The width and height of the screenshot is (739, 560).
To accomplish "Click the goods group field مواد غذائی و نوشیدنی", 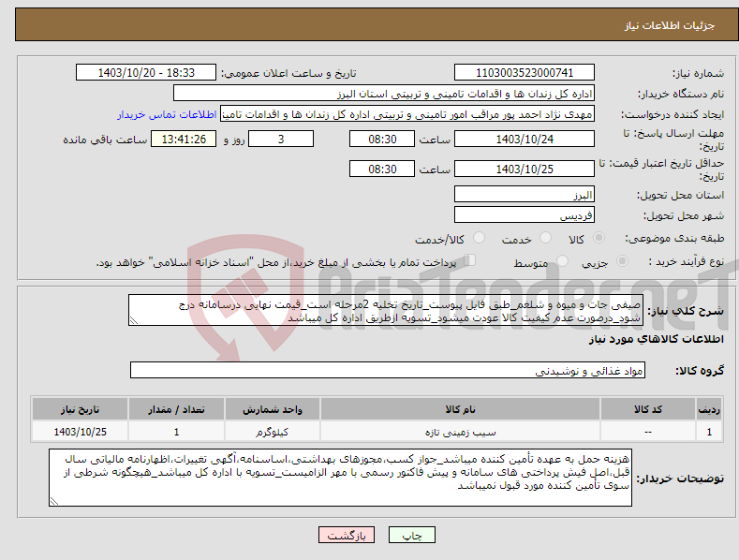I will tap(388, 371).
